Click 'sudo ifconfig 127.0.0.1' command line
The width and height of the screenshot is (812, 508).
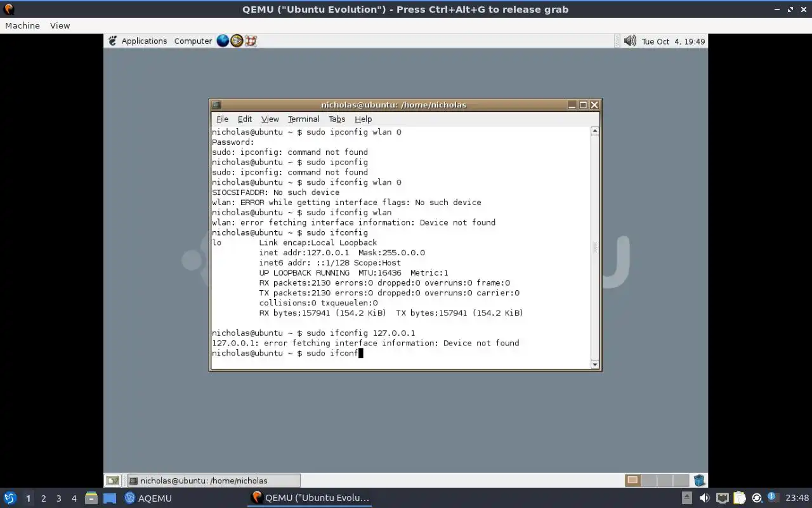(x=313, y=333)
